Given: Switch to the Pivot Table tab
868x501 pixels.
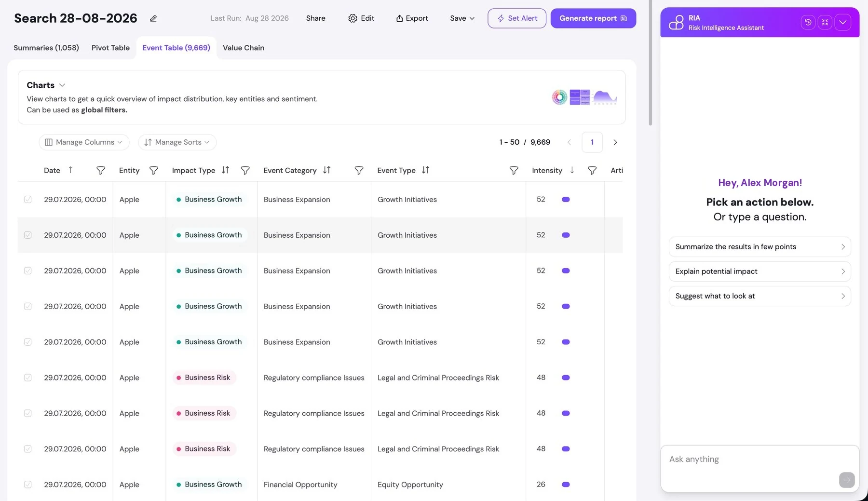Looking at the screenshot, I should (110, 48).
